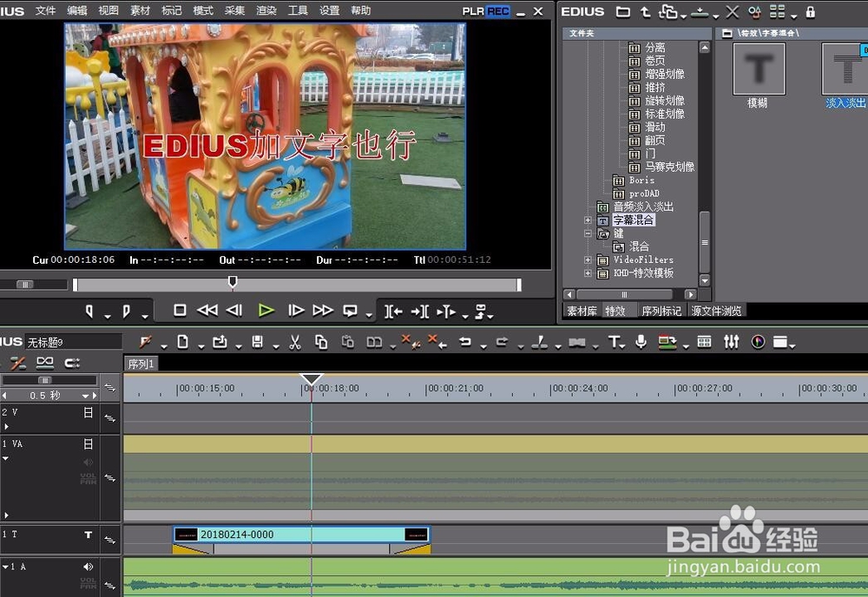
Task: Click the Stop playback button
Action: pos(180,311)
